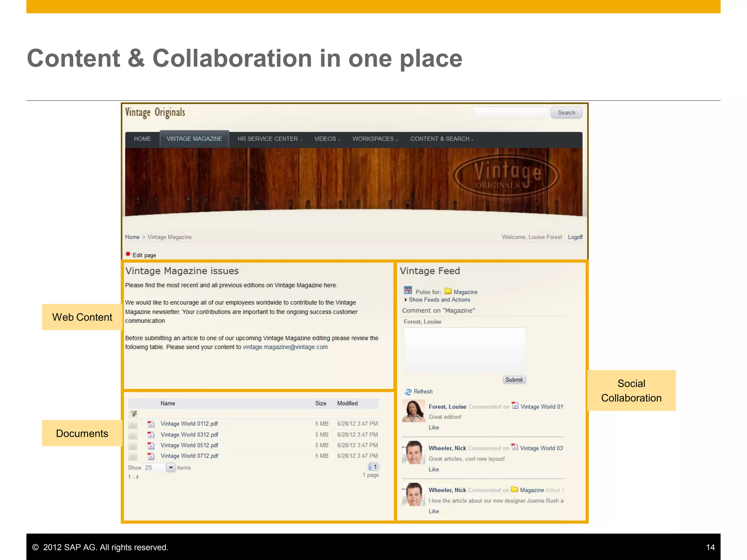Viewport: 747px width, 560px height.
Task: Open Vintage World 0512.pdf file link
Action: pyautogui.click(x=189, y=445)
